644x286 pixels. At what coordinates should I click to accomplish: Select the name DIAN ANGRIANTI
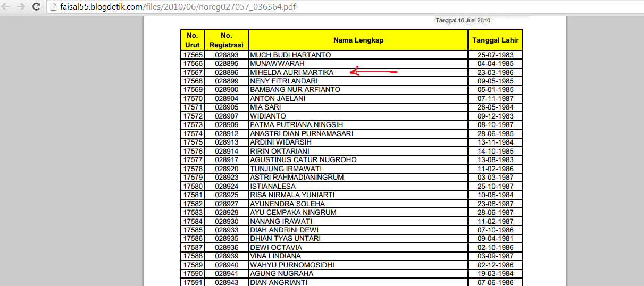[x=278, y=282]
